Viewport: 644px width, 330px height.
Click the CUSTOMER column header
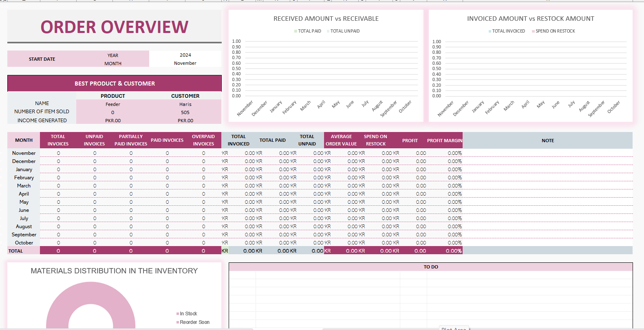coord(185,96)
